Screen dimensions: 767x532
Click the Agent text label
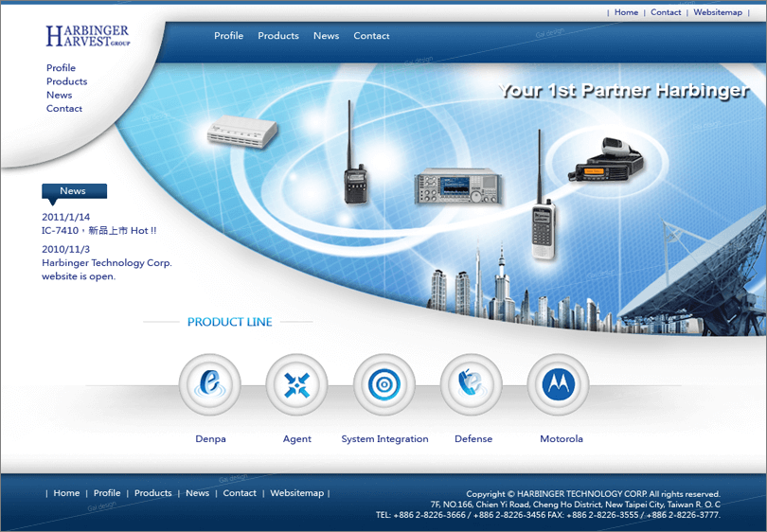tap(297, 438)
